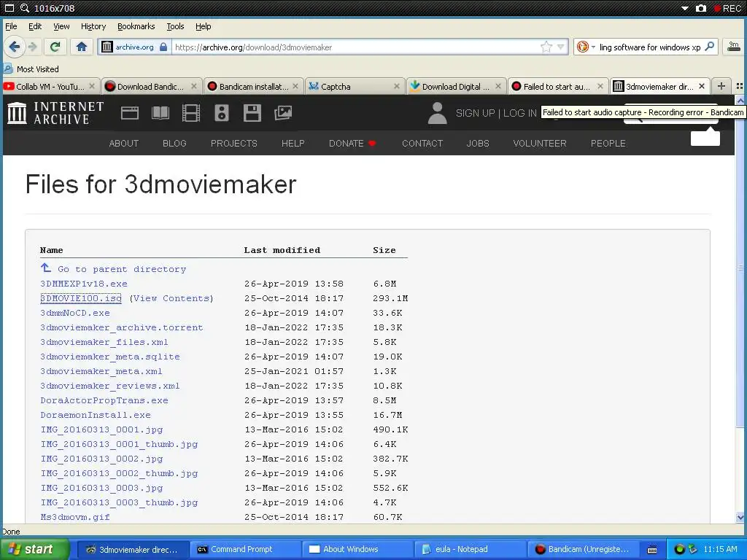Open the Tools menu

(x=175, y=26)
